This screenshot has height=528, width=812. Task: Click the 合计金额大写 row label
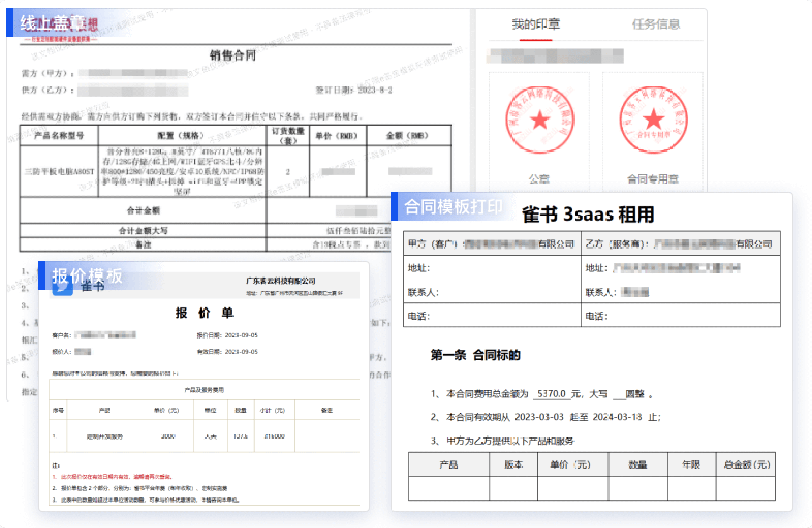click(143, 231)
